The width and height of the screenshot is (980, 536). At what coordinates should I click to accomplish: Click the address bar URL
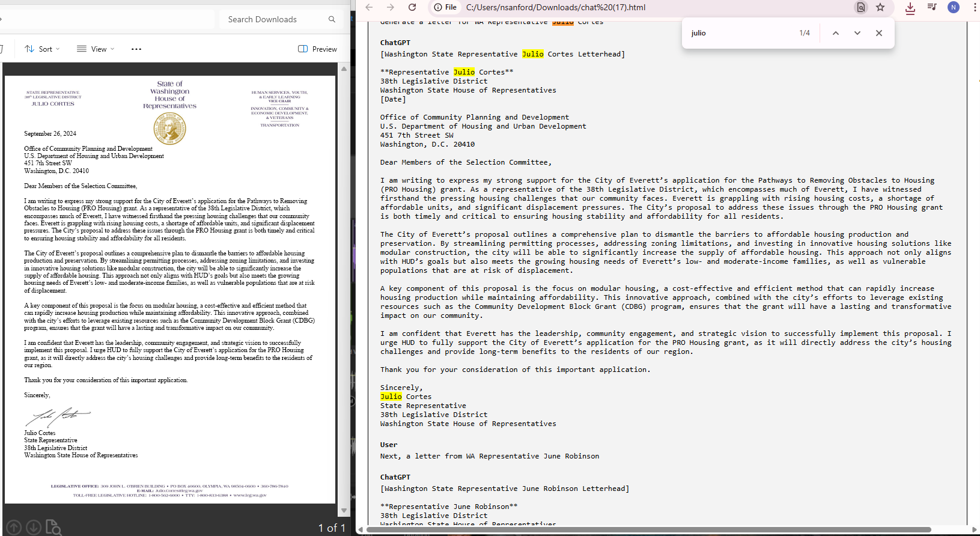point(556,7)
